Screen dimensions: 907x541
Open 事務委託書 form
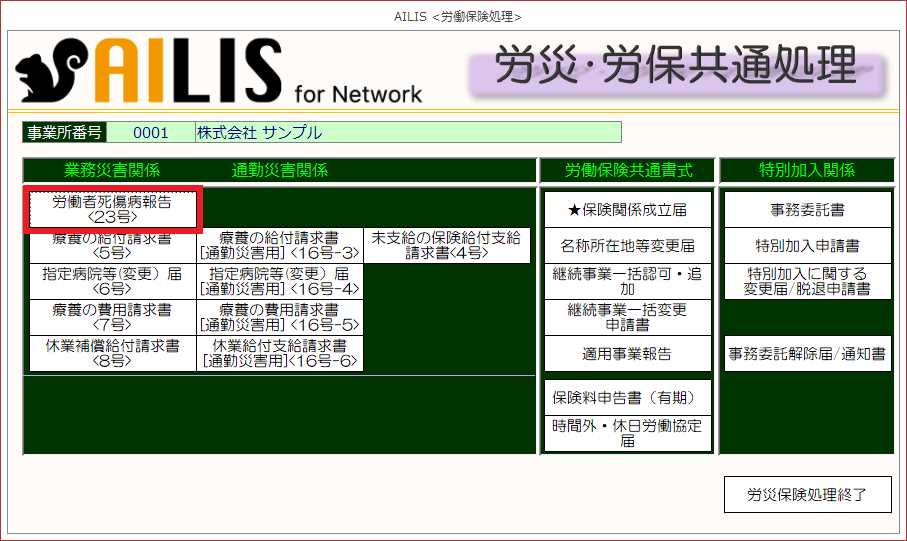coord(807,210)
